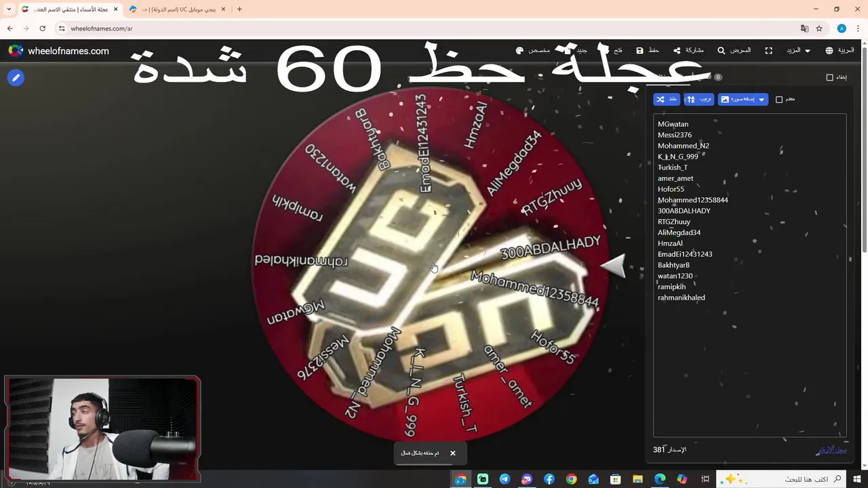Image resolution: width=868 pixels, height=488 pixels.
Task: Select entry RTGZhuuy in the list
Action: tap(674, 222)
